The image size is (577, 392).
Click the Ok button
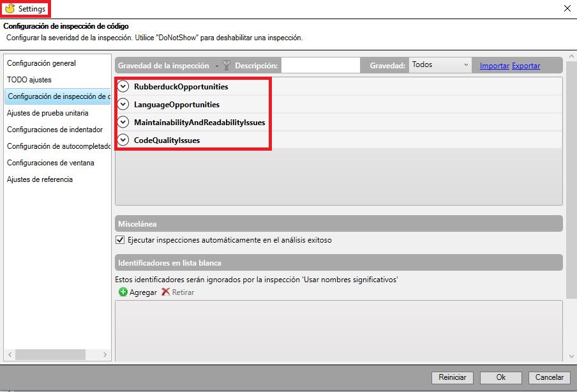point(501,377)
